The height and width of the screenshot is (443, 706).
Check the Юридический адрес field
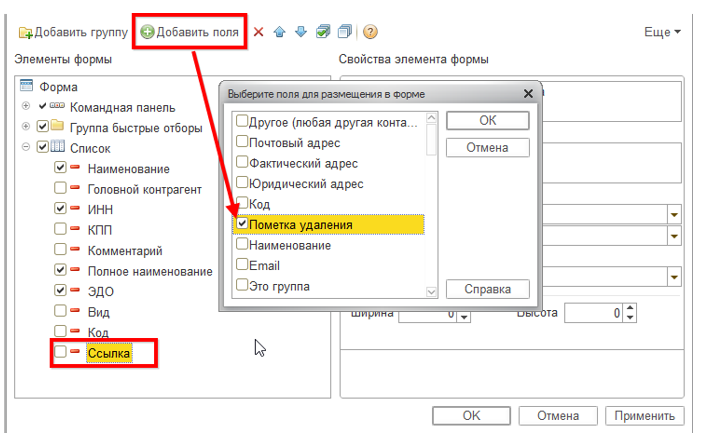click(x=242, y=182)
